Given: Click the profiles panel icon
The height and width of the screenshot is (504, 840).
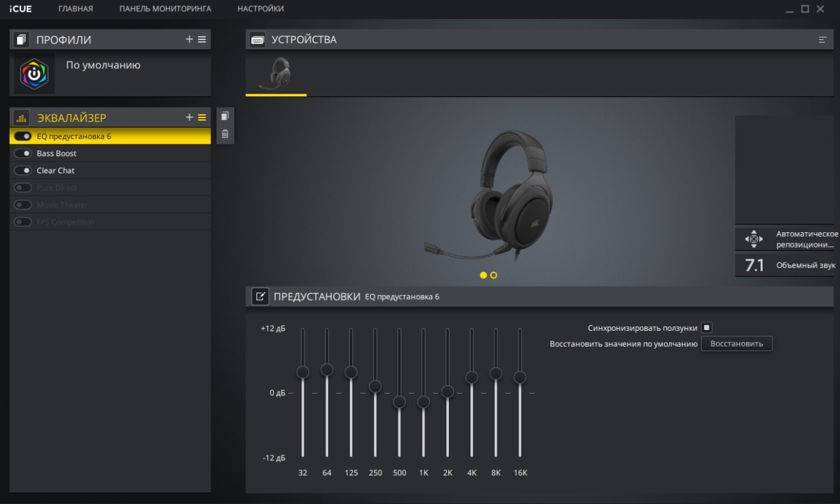Looking at the screenshot, I should 21,39.
